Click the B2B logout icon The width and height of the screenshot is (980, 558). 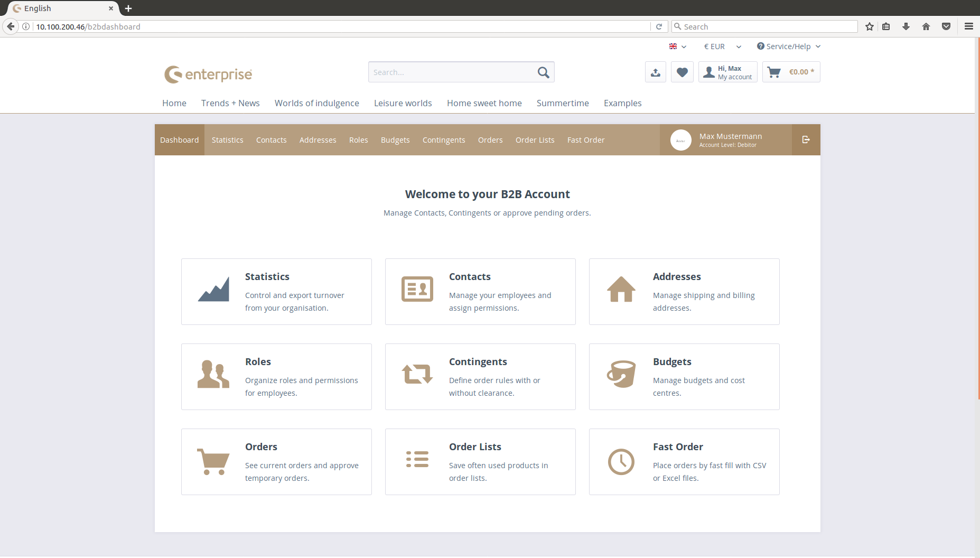coord(806,140)
